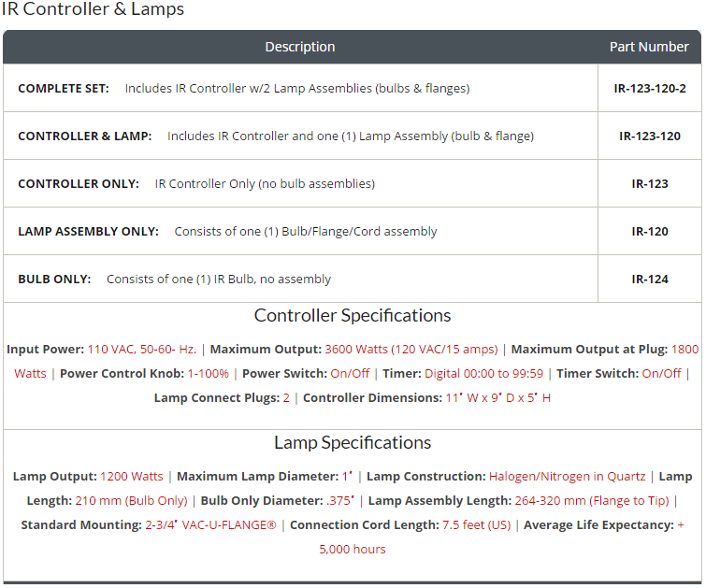Click the LAMP ASSEMBLY ONLY row label
The image size is (706, 588).
[88, 232]
